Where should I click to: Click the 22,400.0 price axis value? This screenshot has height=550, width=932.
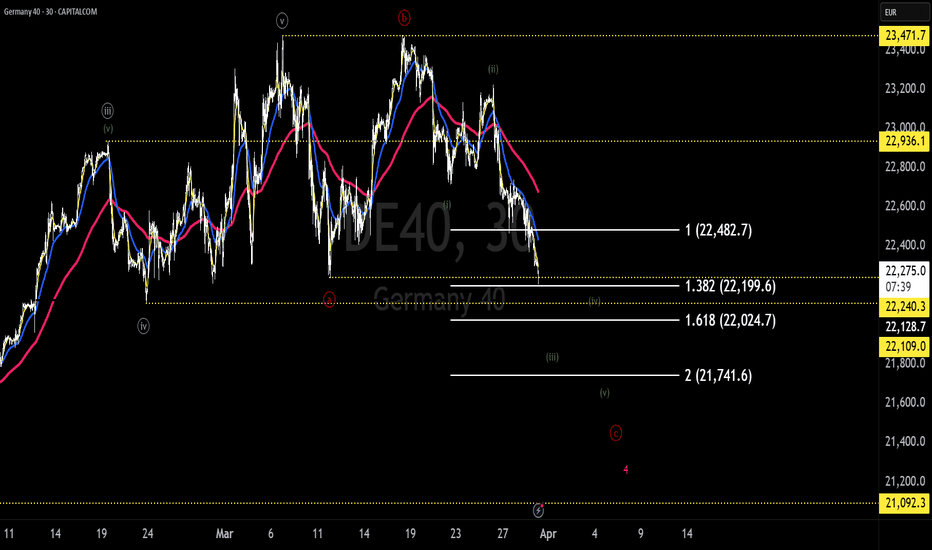coord(905,245)
